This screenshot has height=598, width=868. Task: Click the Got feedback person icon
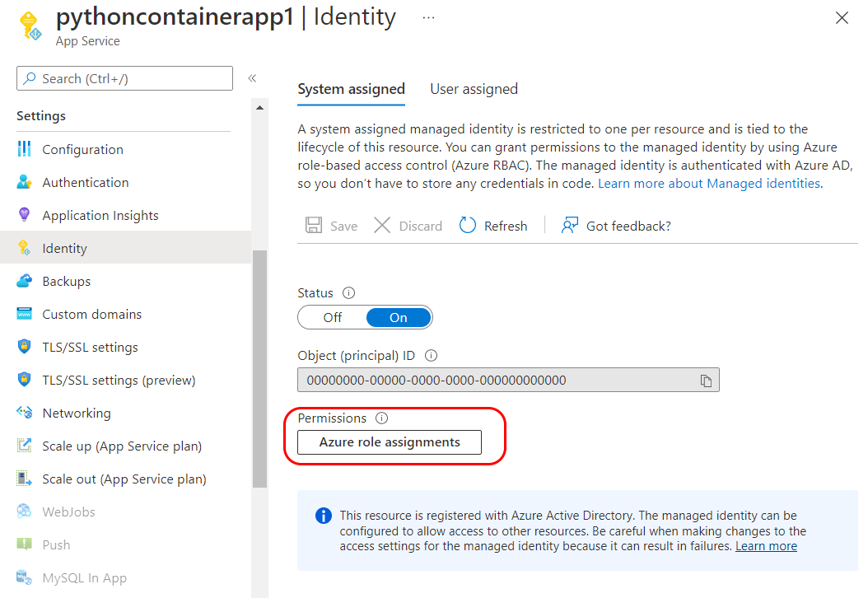tap(570, 226)
